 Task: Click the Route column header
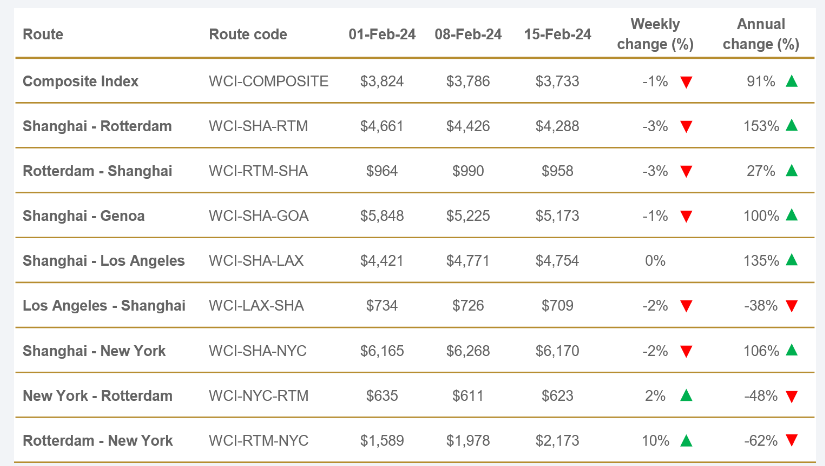(43, 34)
